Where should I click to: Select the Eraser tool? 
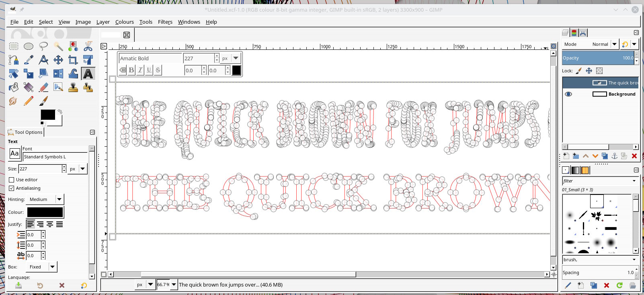pyautogui.click(x=43, y=87)
